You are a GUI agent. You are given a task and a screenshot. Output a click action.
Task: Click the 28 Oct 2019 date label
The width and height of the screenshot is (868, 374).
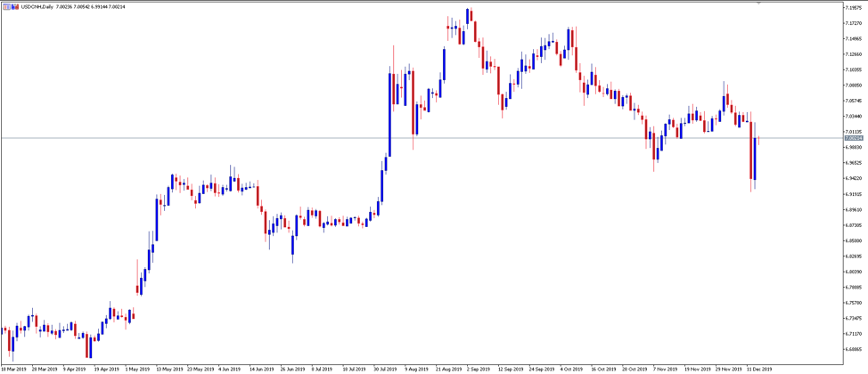[x=634, y=369]
